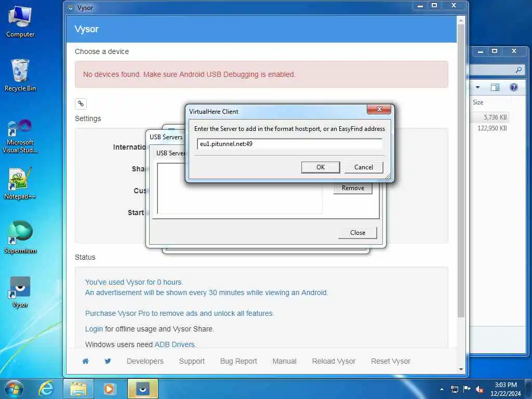Select the Supermium desktop shortcut
Image resolution: width=532 pixels, height=399 pixels.
[x=20, y=237]
